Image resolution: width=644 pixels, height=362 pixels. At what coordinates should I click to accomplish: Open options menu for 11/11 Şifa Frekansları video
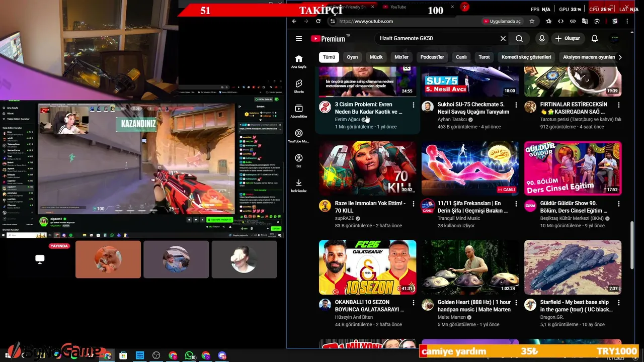pyautogui.click(x=516, y=204)
